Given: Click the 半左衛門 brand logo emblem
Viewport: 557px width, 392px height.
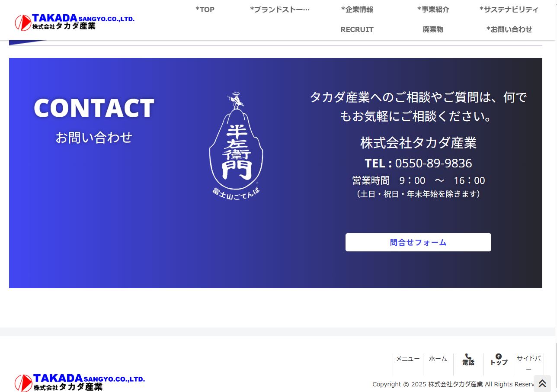Looking at the screenshot, I should [236, 146].
